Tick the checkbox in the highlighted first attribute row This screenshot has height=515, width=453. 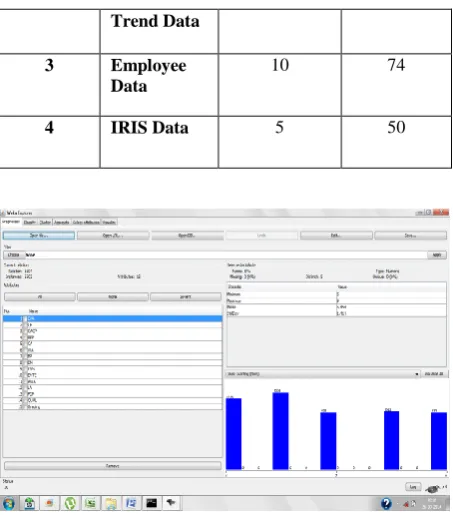point(24,319)
